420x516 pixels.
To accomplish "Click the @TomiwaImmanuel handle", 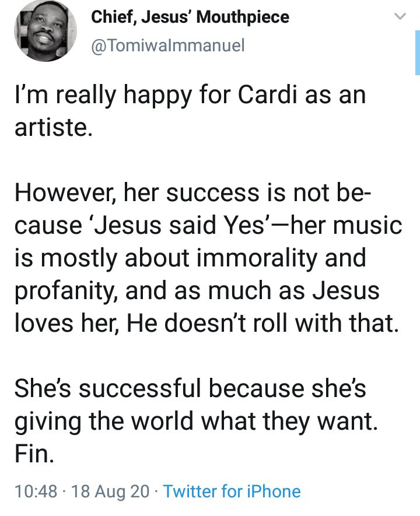I will pos(167,44).
